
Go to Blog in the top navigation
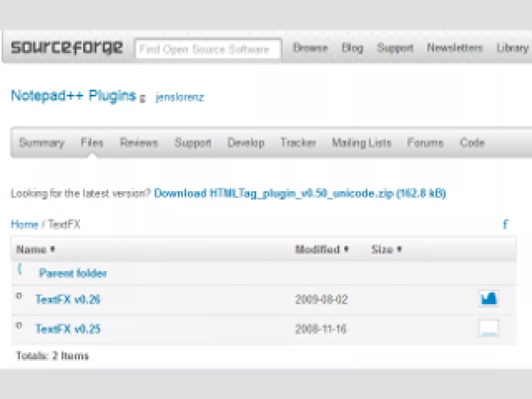[x=352, y=48]
